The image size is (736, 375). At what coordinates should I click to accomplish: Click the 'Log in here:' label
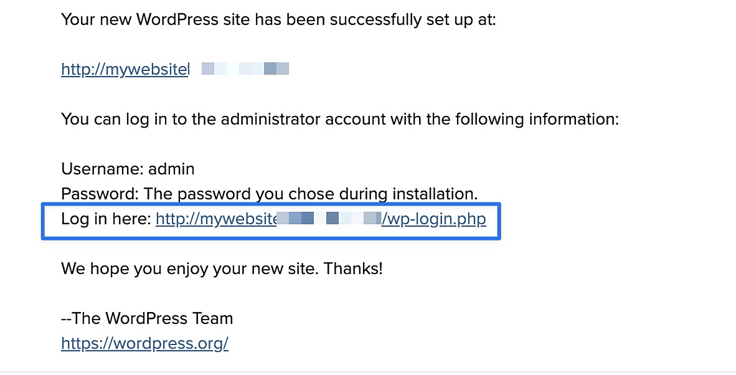tap(107, 219)
